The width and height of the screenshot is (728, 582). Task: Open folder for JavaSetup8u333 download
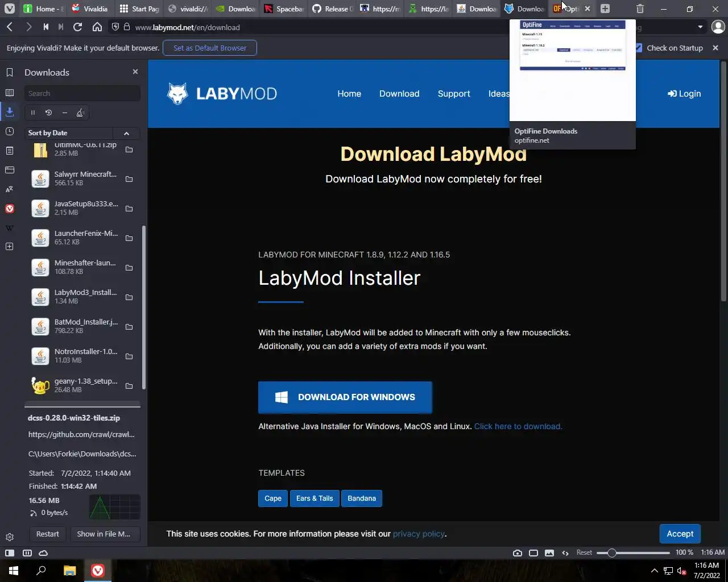tap(129, 209)
